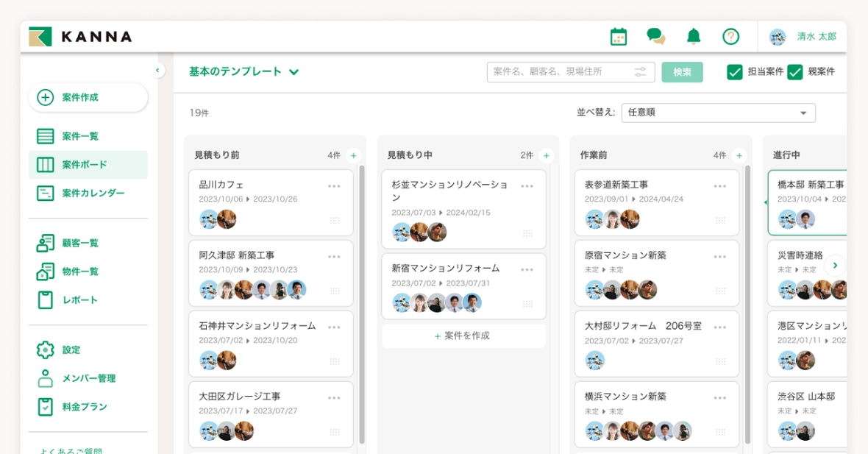
Task: Open 設定 in the sidebar
Action: point(88,350)
